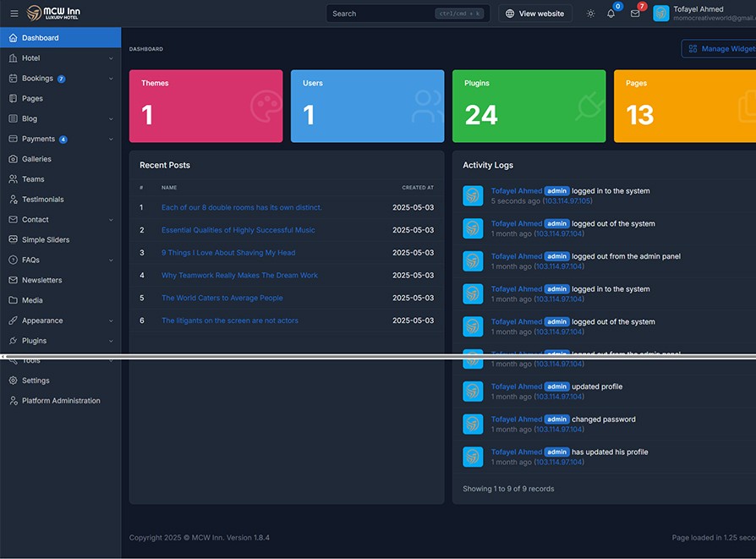Click the hamburger menu icon
756x559 pixels.
pyautogui.click(x=14, y=14)
